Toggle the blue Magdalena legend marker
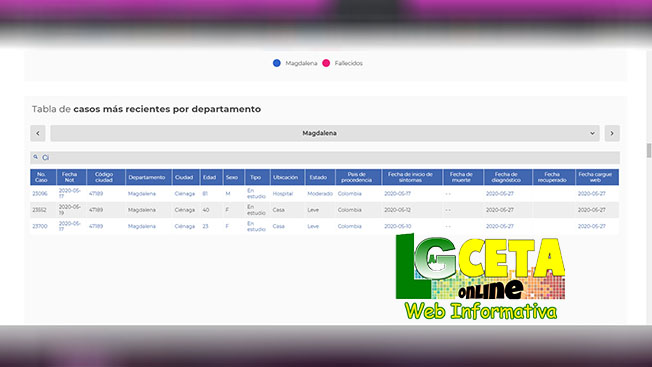Viewport: 652px width, 367px height. click(x=277, y=63)
